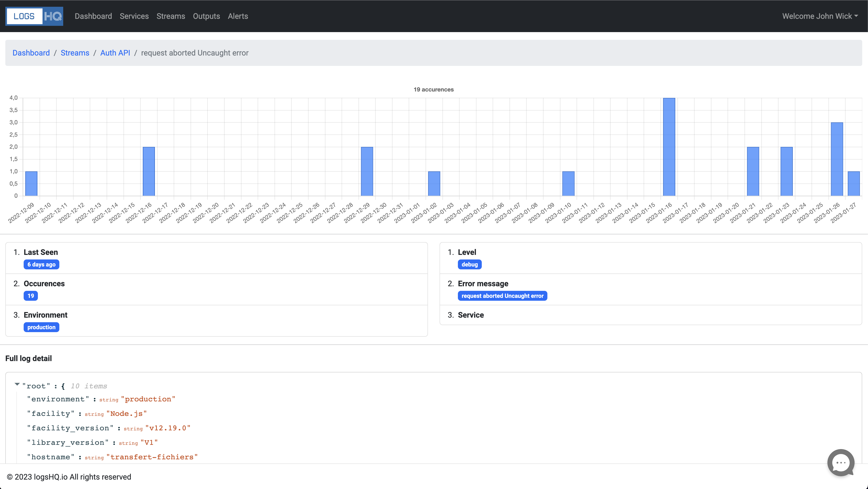The width and height of the screenshot is (868, 489).
Task: Click the "environment" JSON key
Action: pos(58,399)
